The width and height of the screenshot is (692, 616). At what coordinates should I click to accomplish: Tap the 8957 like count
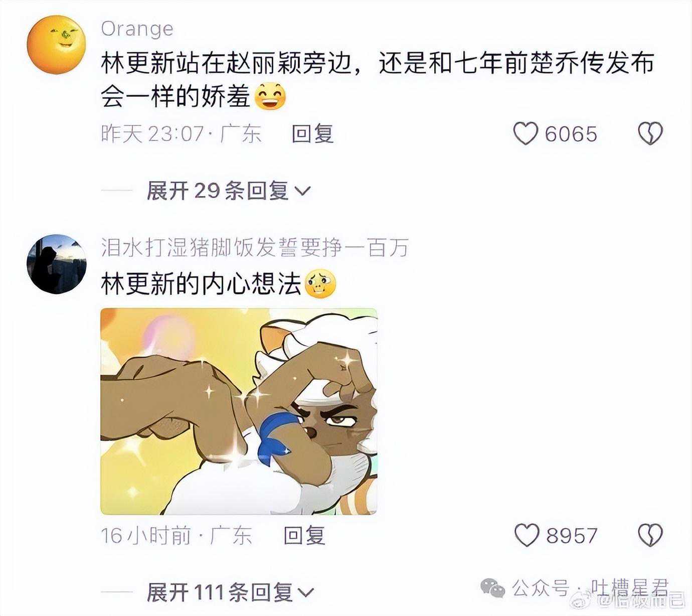(x=572, y=536)
